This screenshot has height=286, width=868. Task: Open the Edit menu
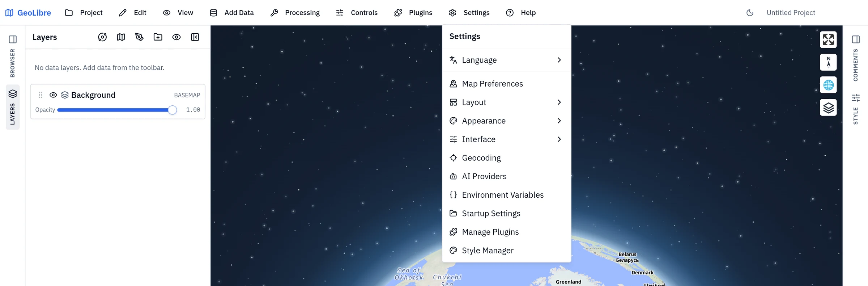pos(133,13)
